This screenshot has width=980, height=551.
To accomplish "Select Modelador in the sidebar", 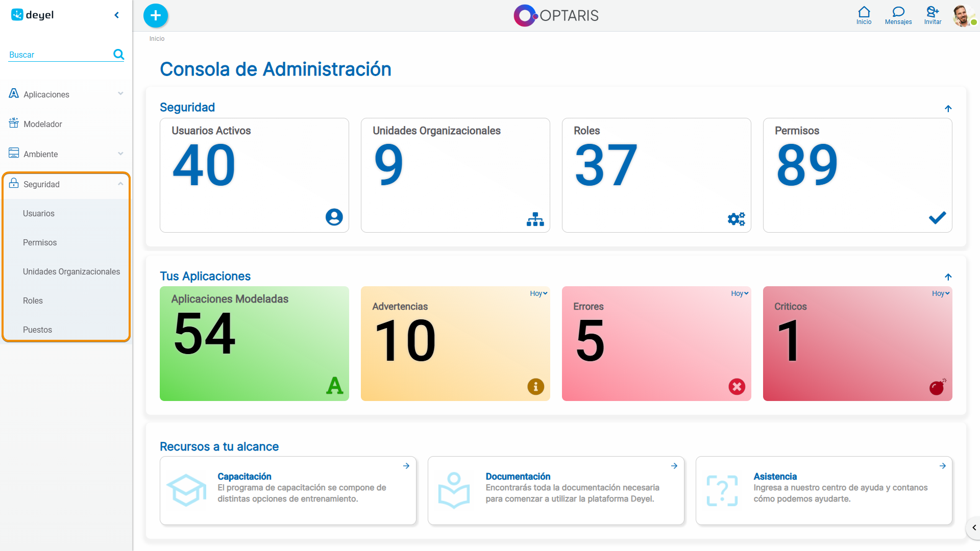I will [x=43, y=124].
